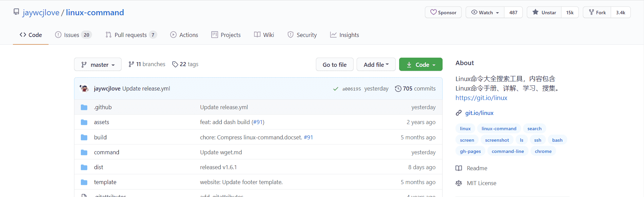Image resolution: width=644 pixels, height=197 pixels.
Task: Click the star icon on Unstar button
Action: (536, 12)
